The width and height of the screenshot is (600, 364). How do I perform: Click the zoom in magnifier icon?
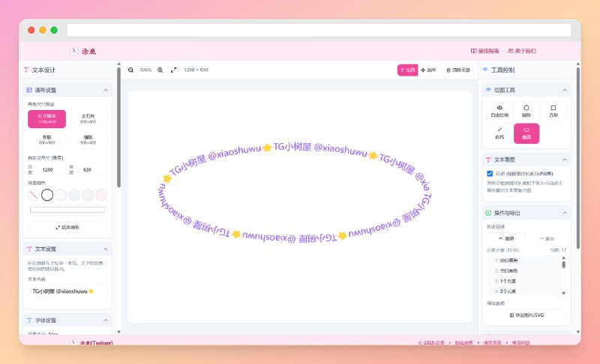(160, 70)
